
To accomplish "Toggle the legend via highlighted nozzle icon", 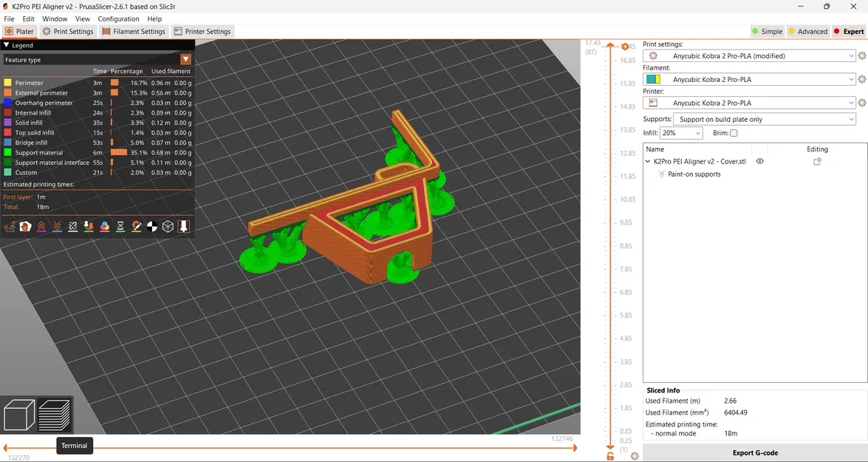I will tap(184, 226).
